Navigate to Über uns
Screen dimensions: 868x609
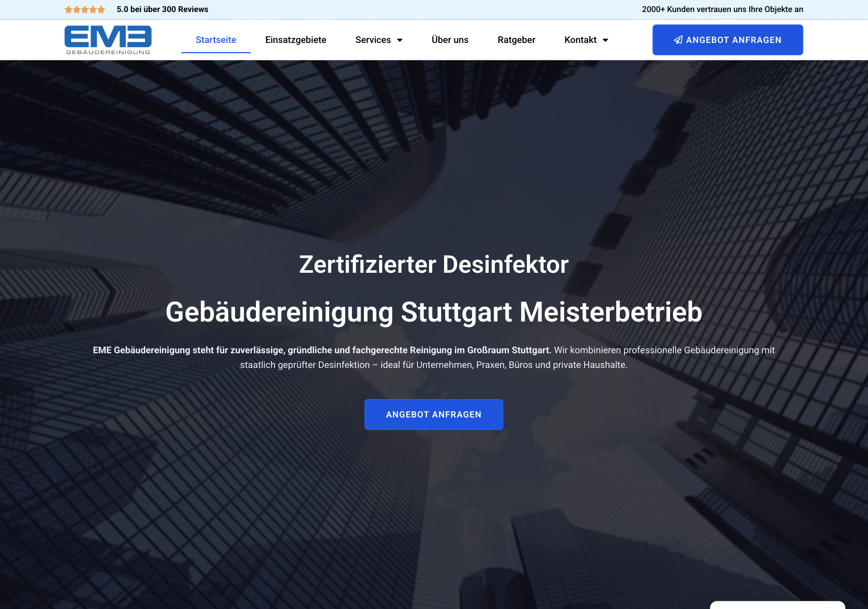tap(449, 40)
